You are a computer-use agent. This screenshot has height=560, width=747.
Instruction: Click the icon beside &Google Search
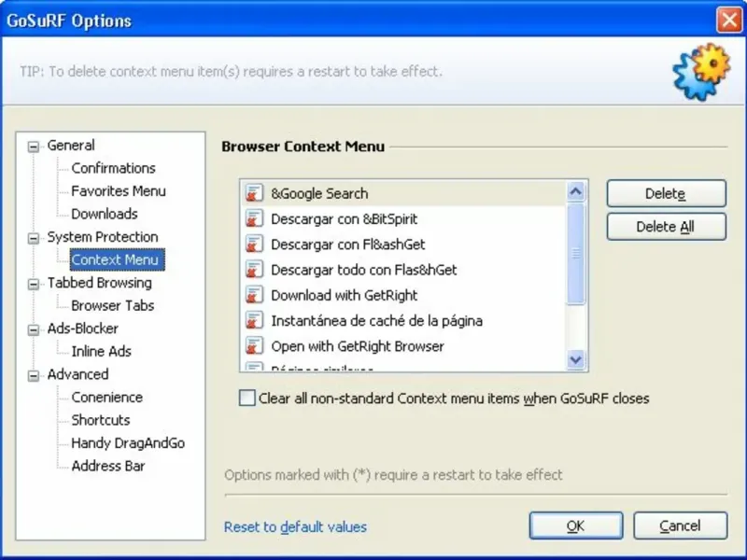(x=253, y=194)
